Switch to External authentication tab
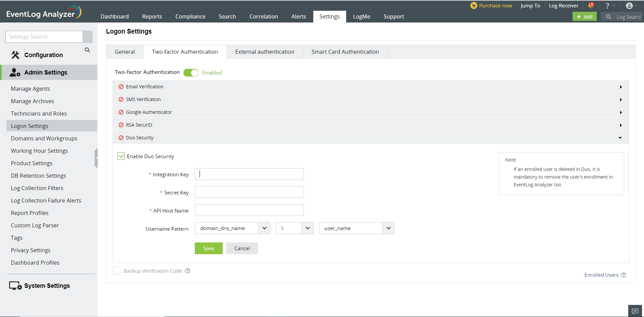 [x=265, y=52]
